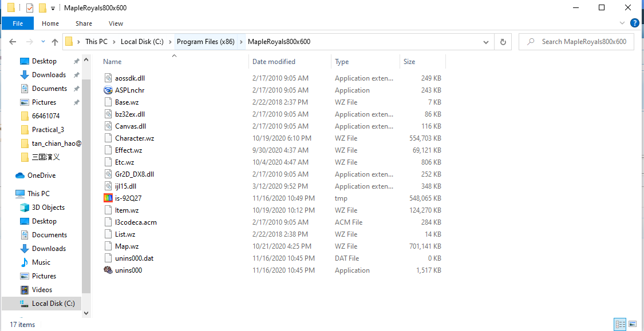Screen dimensions: 644x331
Task: Open the File menu tab
Action: 18,23
